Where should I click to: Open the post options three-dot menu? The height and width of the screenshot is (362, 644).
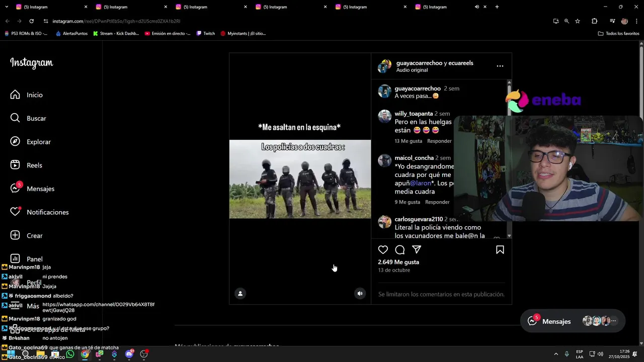pyautogui.click(x=500, y=66)
